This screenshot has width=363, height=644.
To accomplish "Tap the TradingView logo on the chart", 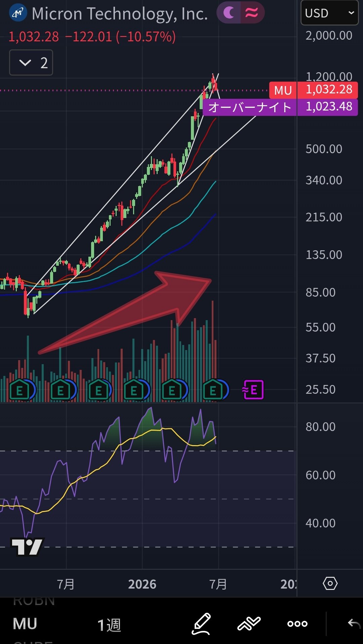I will pos(27,547).
